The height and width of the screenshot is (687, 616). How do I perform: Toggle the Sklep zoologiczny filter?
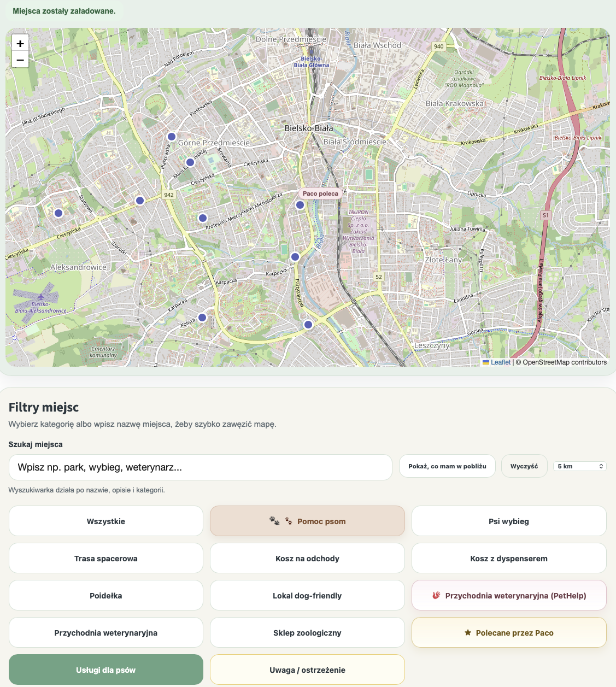(307, 633)
